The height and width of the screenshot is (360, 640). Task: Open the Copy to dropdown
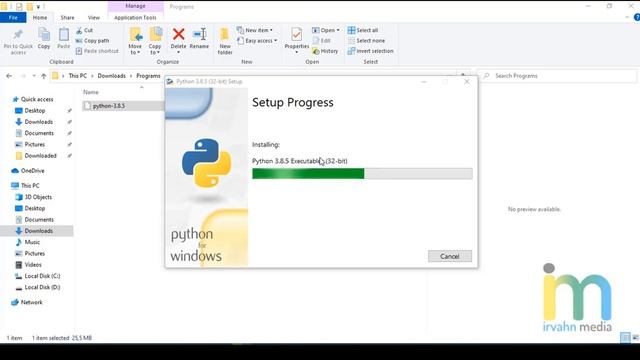(155, 41)
